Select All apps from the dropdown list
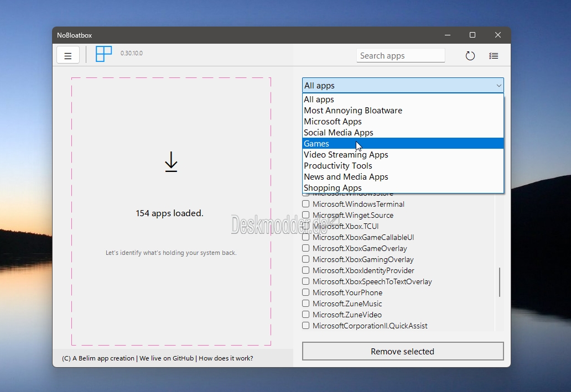Image resolution: width=571 pixels, height=392 pixels. click(403, 100)
